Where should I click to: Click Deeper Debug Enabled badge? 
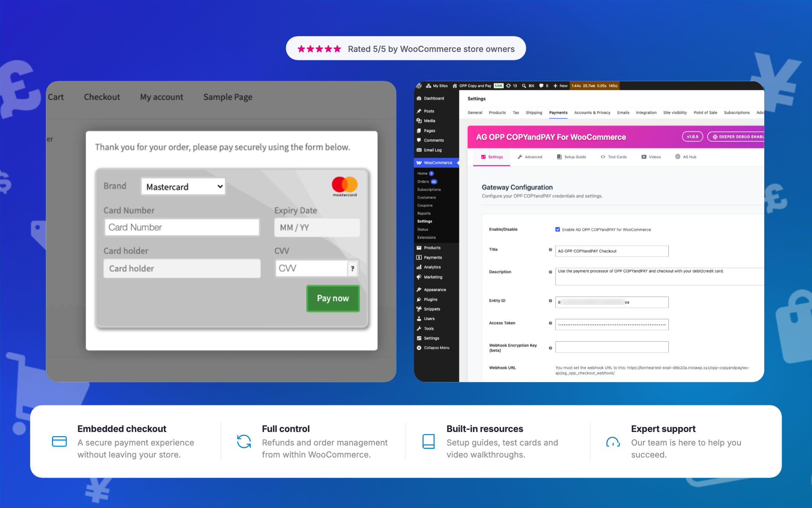[736, 137]
